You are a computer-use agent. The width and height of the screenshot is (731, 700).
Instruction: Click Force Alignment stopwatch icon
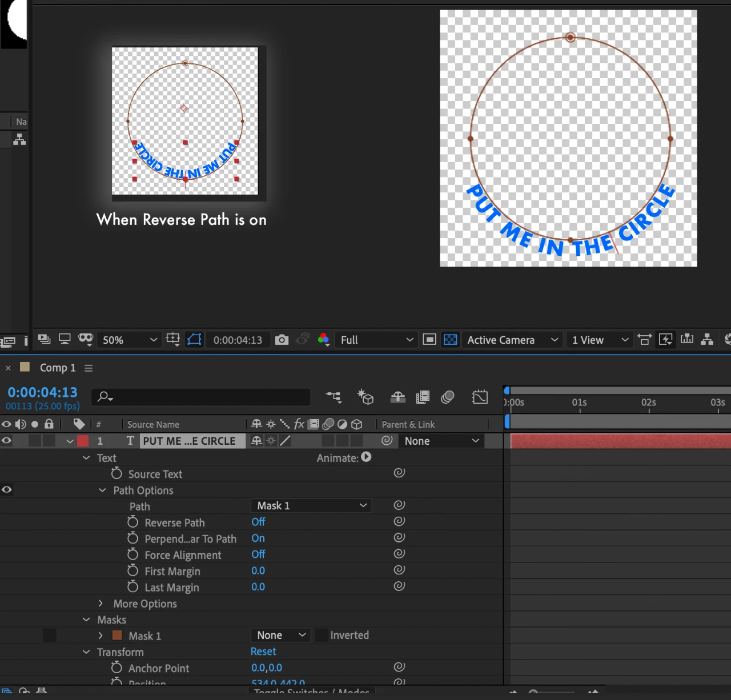pos(132,554)
